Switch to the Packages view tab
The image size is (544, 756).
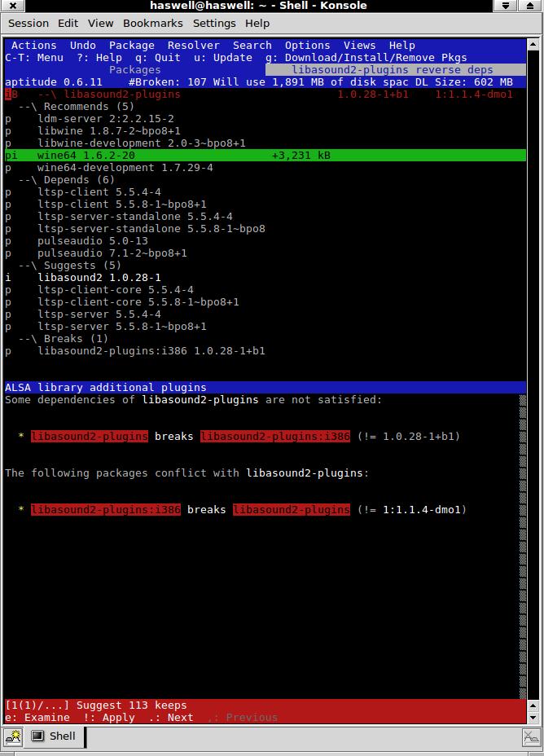point(135,70)
